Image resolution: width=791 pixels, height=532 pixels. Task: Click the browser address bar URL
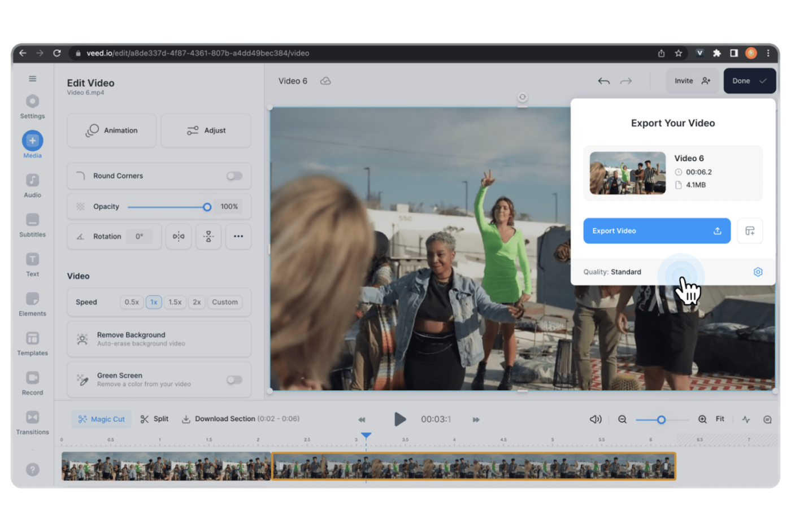tap(198, 53)
